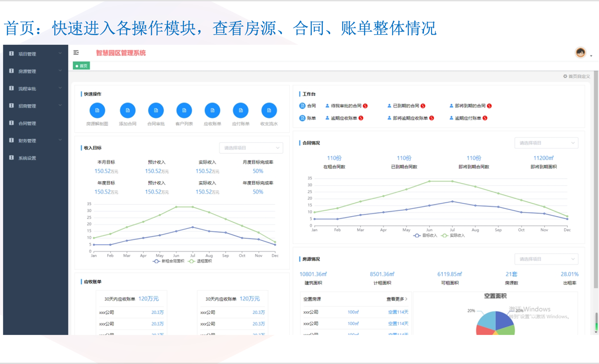This screenshot has width=599, height=364.
Task: Toggle 新租合同面积 legend in 收入目标 chart
Action: click(168, 261)
